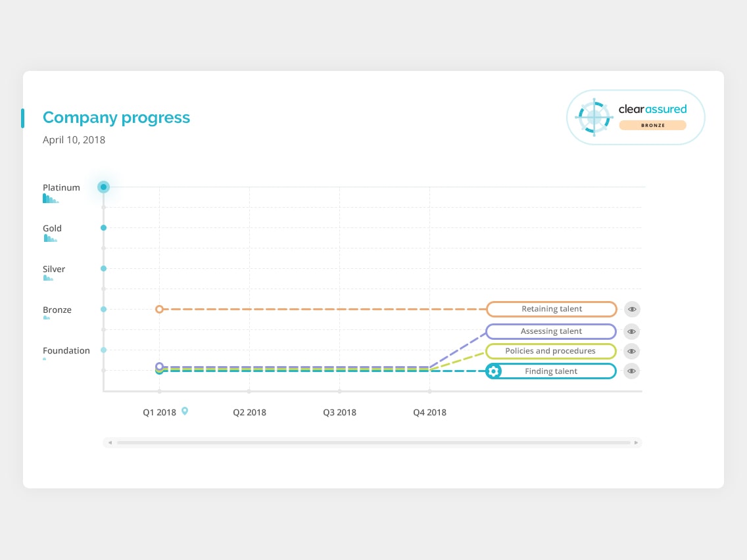Click the Policies and procedures label

(x=550, y=351)
